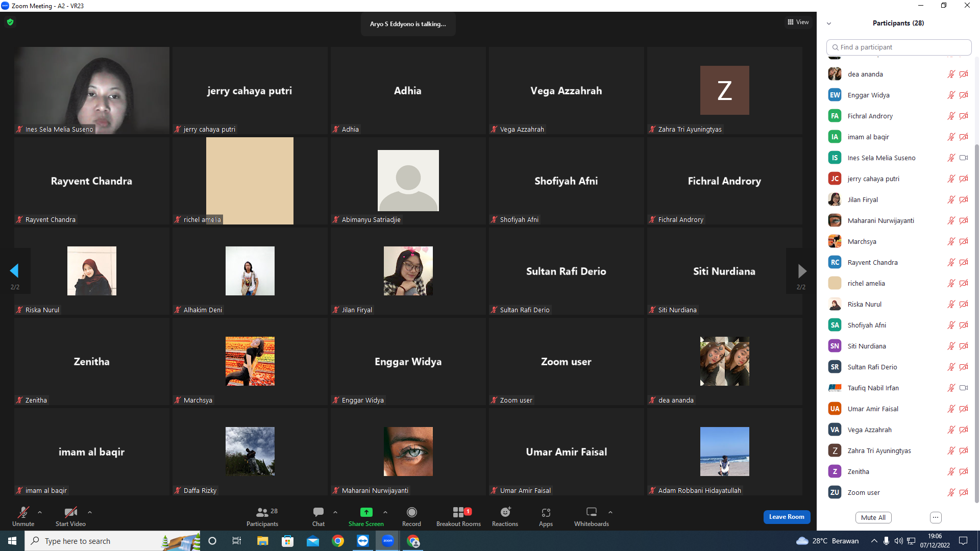
Task: Open the notification center icon
Action: click(x=963, y=541)
